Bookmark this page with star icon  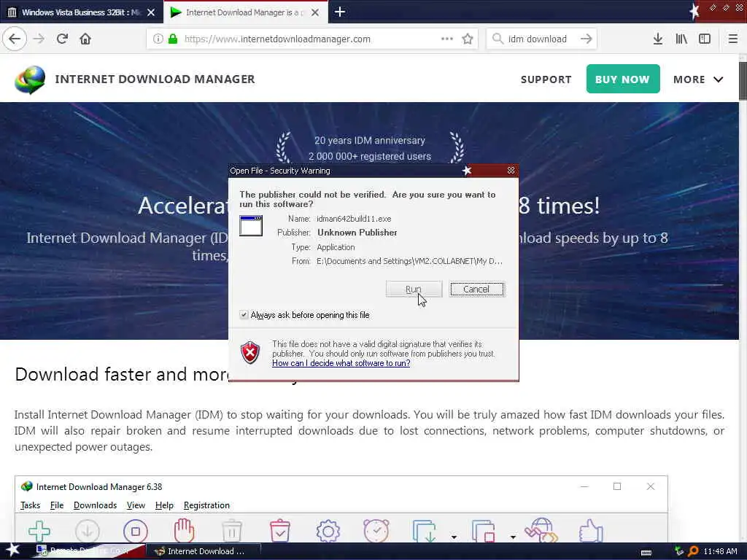point(468,39)
